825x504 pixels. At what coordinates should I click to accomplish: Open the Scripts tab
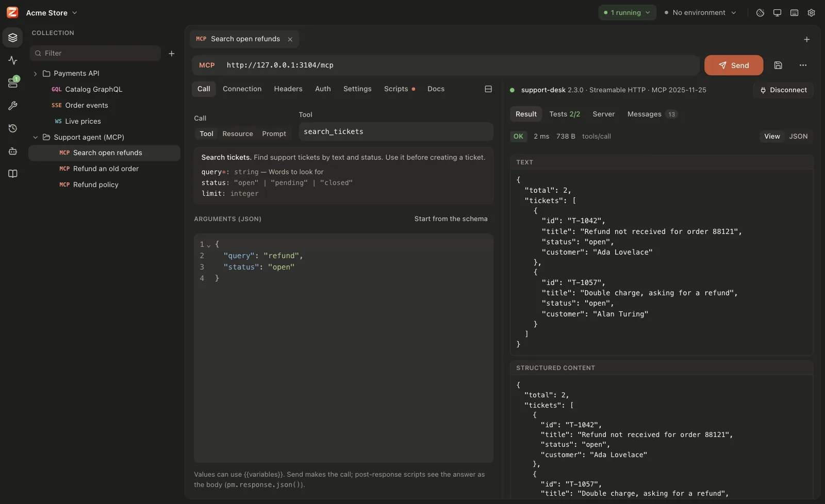coord(400,89)
